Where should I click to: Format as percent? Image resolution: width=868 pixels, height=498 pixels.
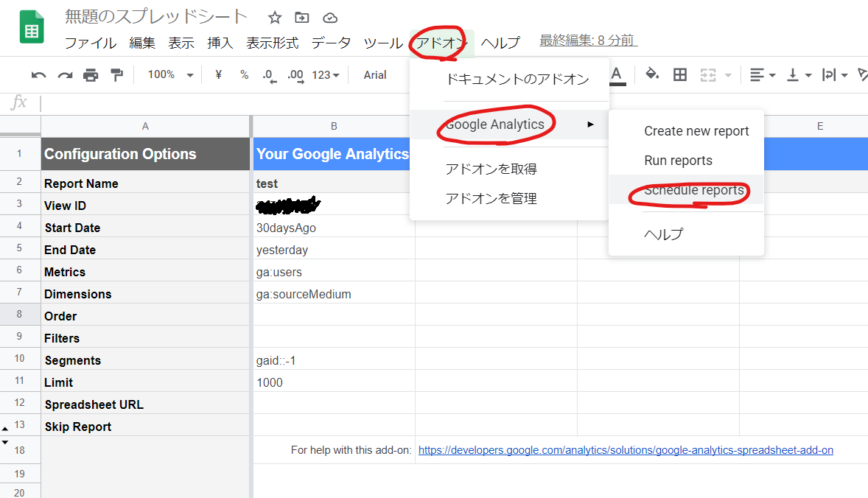pyautogui.click(x=244, y=74)
